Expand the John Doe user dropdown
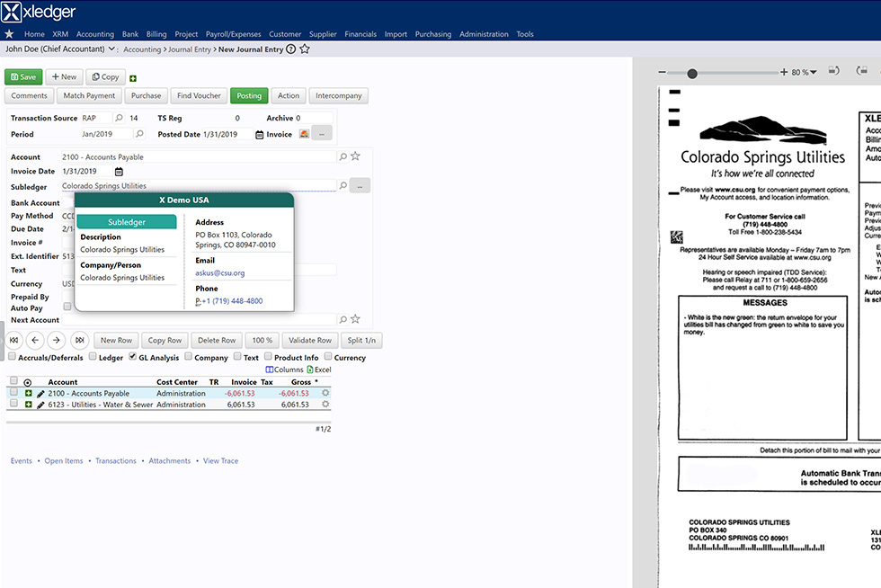The width and height of the screenshot is (881, 588). coord(111,49)
